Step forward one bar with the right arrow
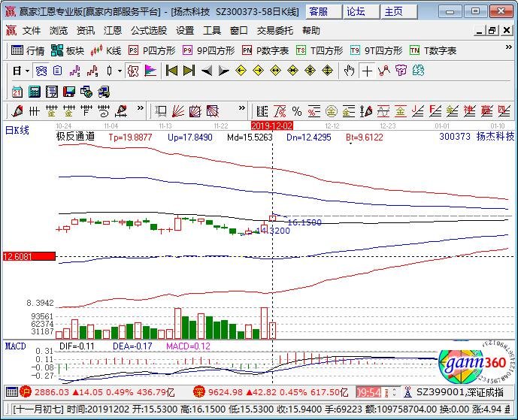 tap(223, 71)
